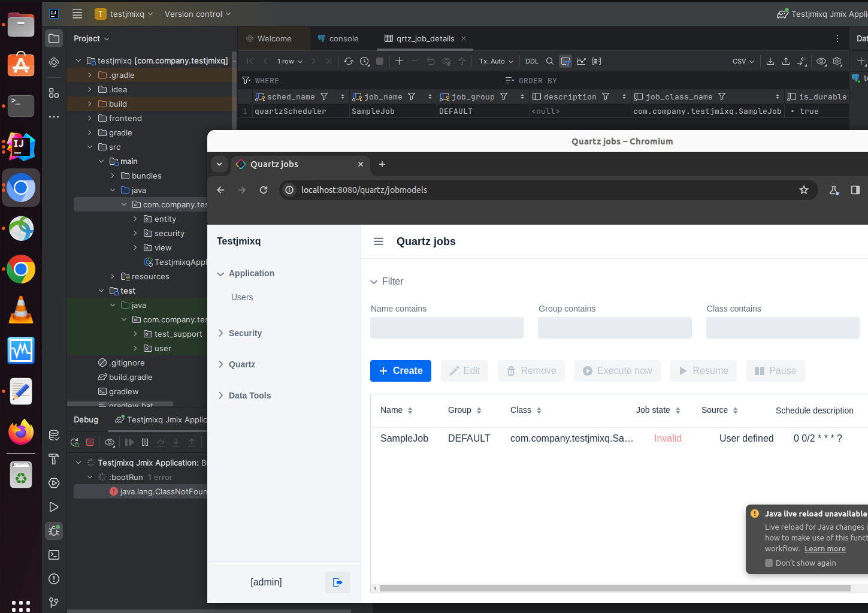The height and width of the screenshot is (613, 868).
Task: Reload the qrtz_job_details table data
Action: (349, 61)
